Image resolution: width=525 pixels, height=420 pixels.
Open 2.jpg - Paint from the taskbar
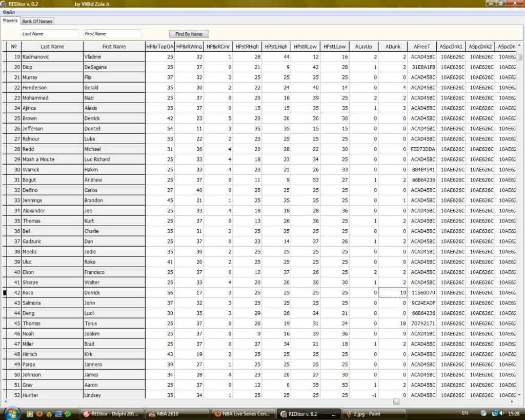point(373,414)
